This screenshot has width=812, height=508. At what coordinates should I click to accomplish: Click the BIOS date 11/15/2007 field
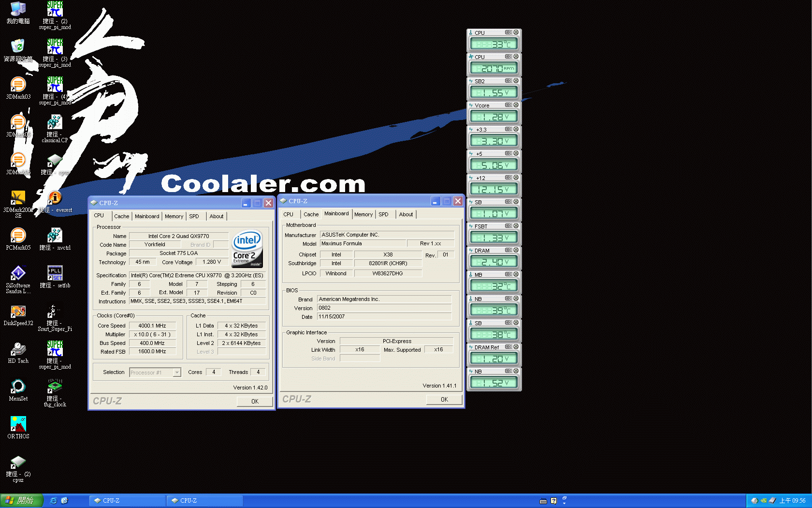coord(384,317)
